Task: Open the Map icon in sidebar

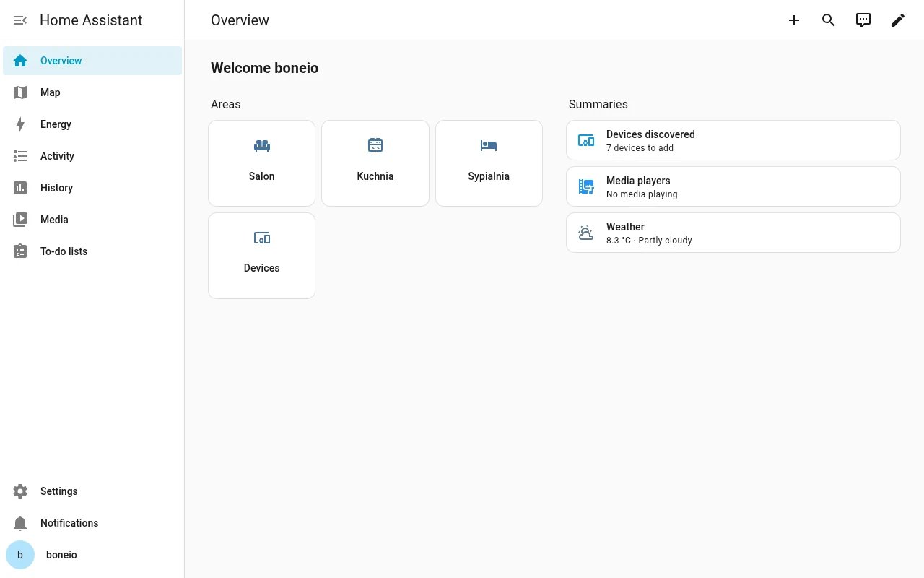Action: point(20,92)
